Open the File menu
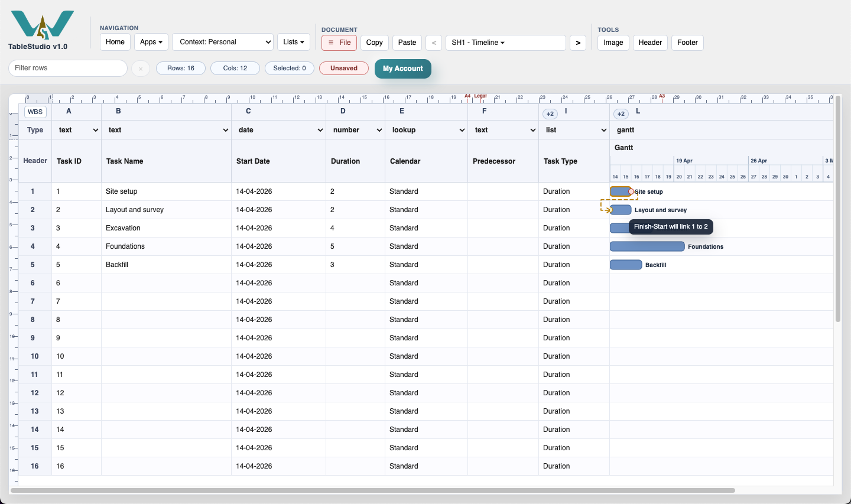Viewport: 851px width, 504px height. 339,43
